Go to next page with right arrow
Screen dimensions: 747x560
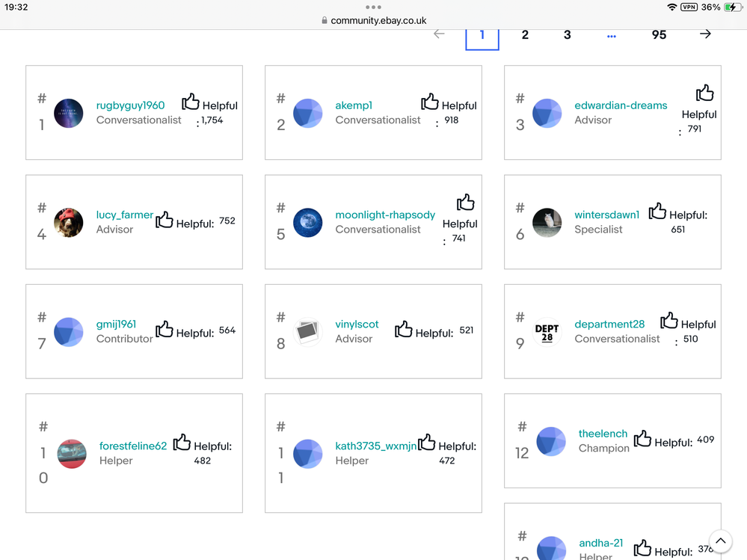point(705,34)
